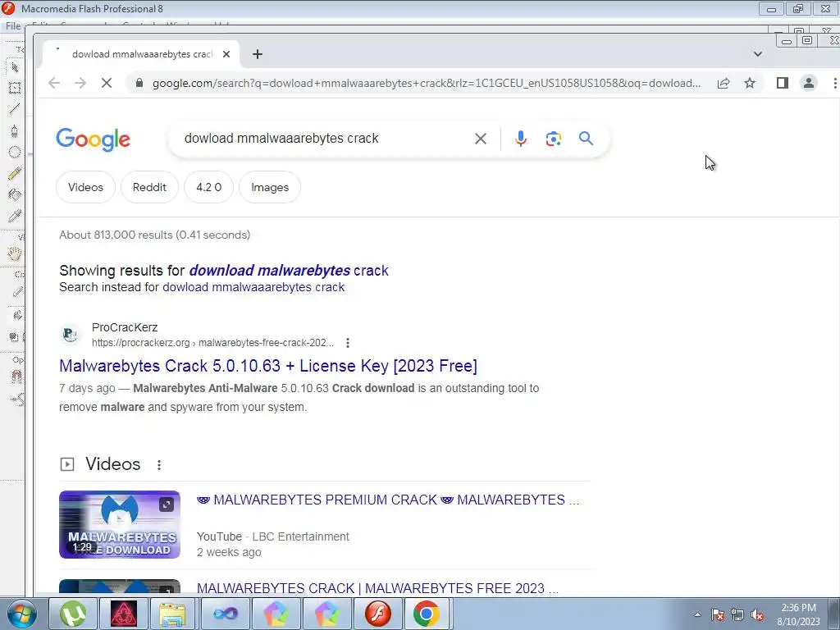Viewport: 840px width, 630px height.
Task: Click the ProCracKerz site favicon
Action: point(70,335)
